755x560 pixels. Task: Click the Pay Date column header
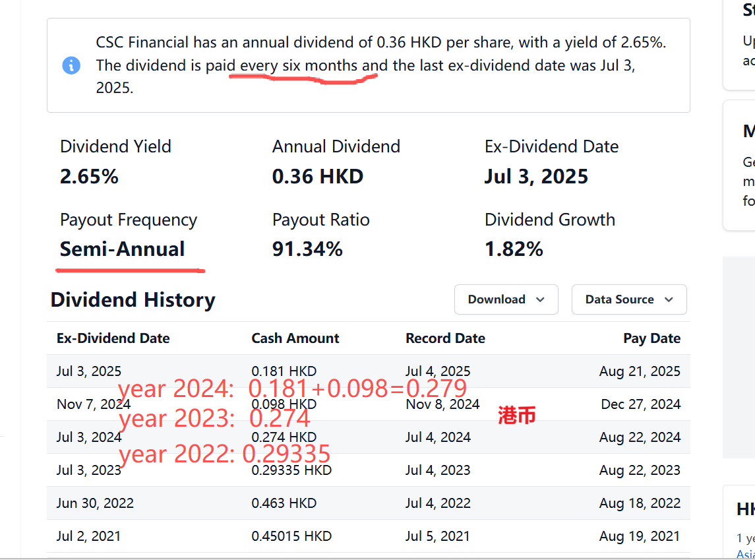point(651,338)
